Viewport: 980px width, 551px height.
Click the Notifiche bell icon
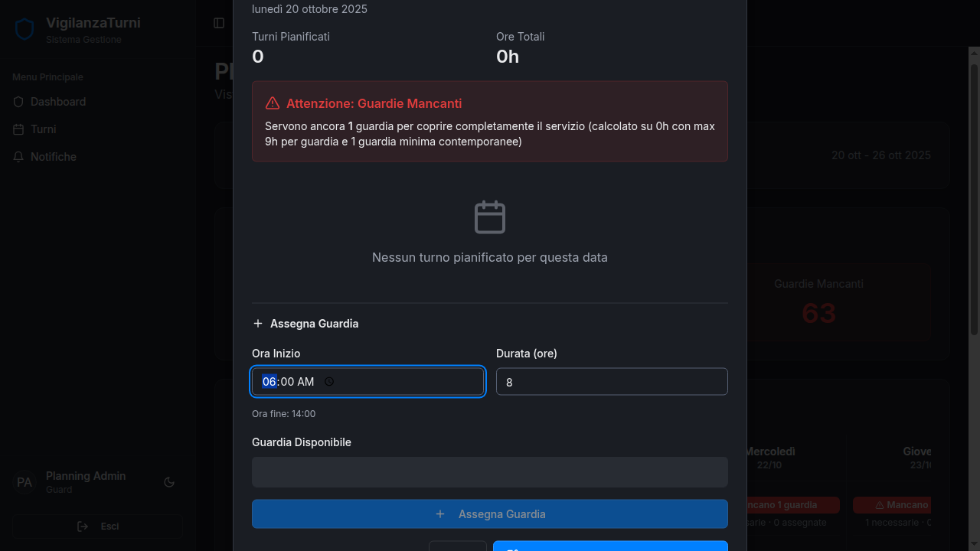(19, 157)
